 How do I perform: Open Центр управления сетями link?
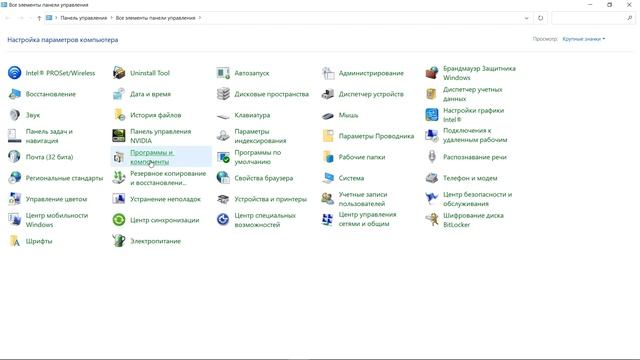(x=367, y=219)
